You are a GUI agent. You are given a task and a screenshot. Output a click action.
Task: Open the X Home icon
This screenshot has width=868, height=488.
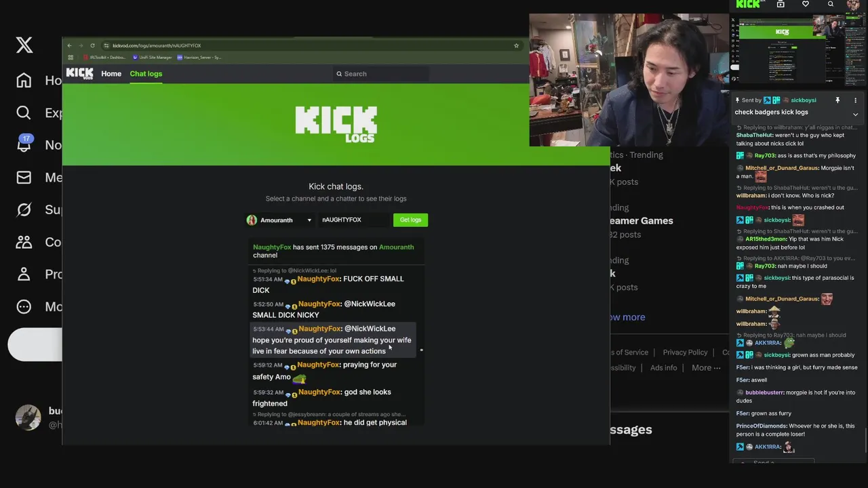tap(24, 80)
